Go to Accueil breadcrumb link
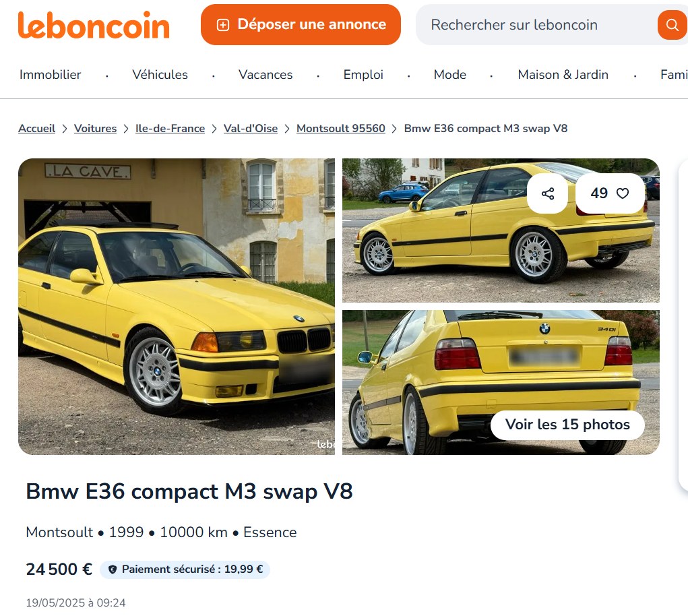 pos(37,129)
